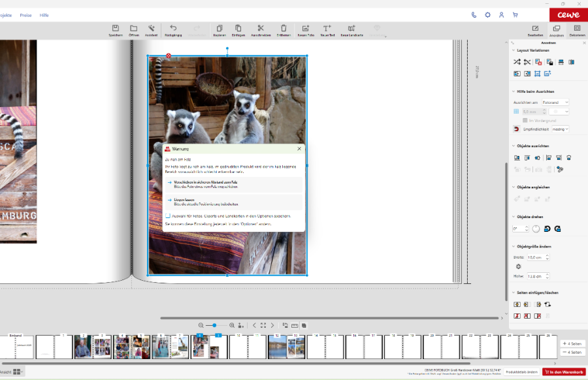Click the In den Warenkorb button
This screenshot has height=380, width=588.
point(564,372)
